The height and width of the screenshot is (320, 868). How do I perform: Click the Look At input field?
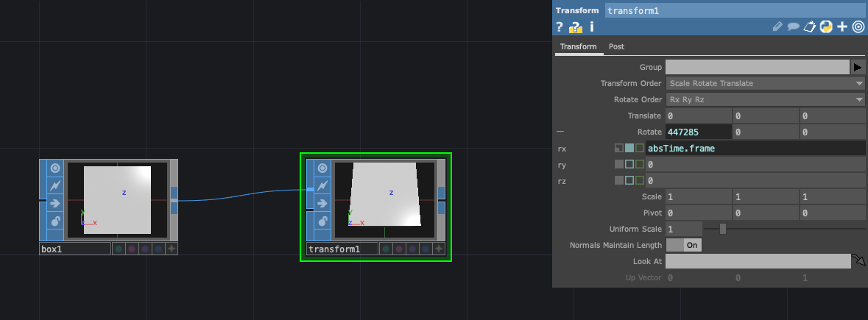click(758, 261)
